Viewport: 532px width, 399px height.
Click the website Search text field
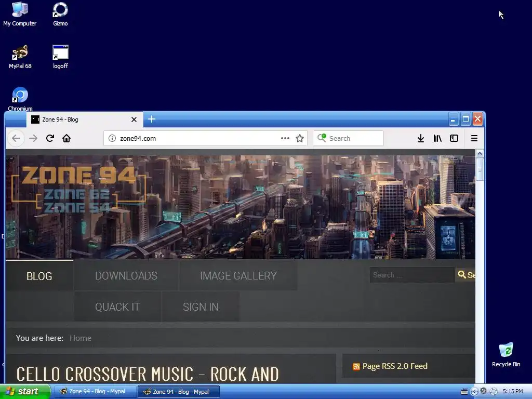pyautogui.click(x=412, y=275)
